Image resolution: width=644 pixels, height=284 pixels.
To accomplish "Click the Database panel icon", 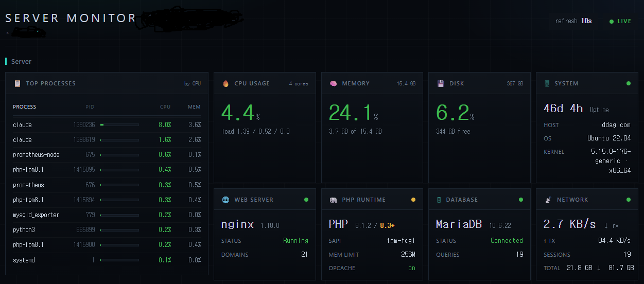I will click(x=439, y=200).
